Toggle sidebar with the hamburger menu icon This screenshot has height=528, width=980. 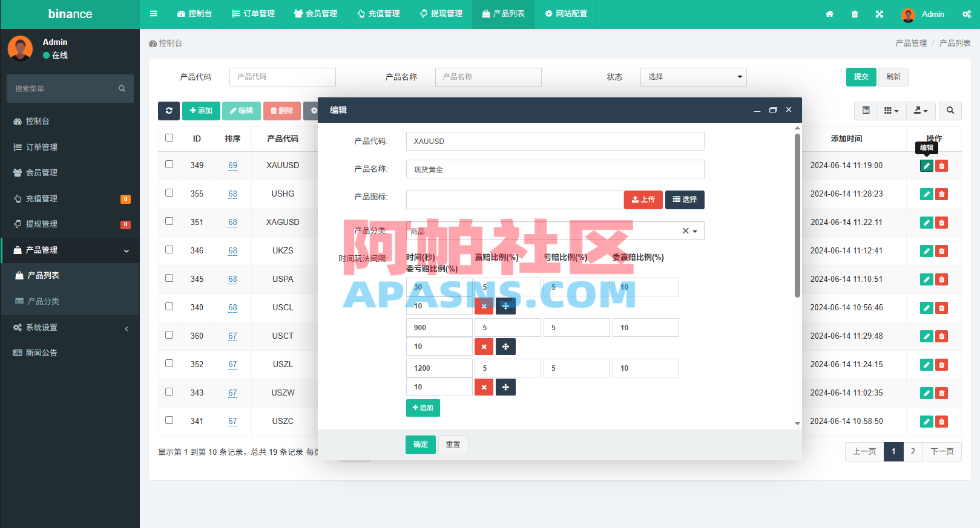coord(154,14)
